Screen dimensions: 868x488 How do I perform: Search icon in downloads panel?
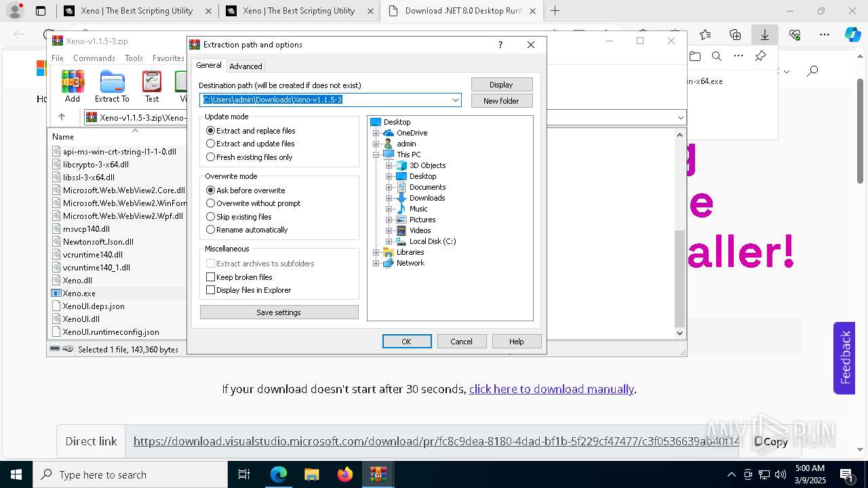[717, 56]
